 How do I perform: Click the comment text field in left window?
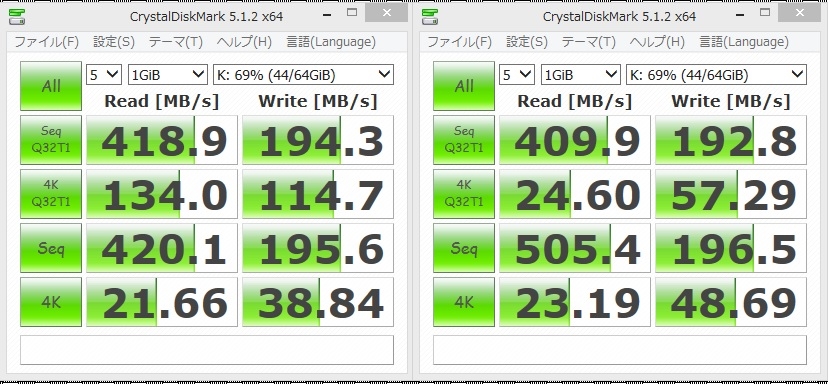tap(207, 350)
